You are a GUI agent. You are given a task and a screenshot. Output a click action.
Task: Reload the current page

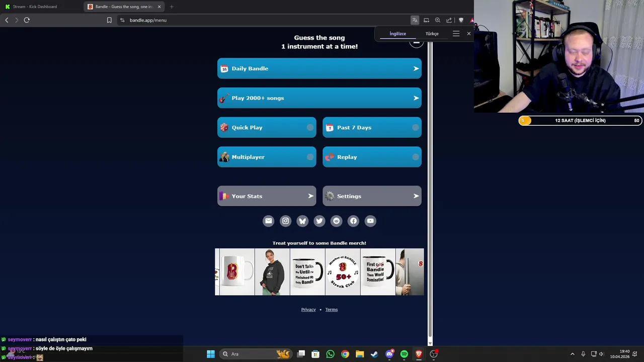[x=27, y=20]
